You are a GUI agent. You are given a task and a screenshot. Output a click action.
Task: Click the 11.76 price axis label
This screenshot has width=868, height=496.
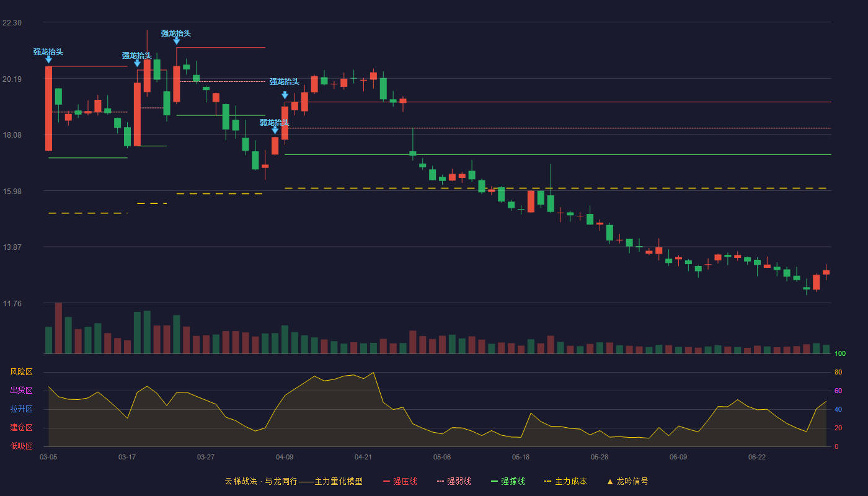pos(12,304)
